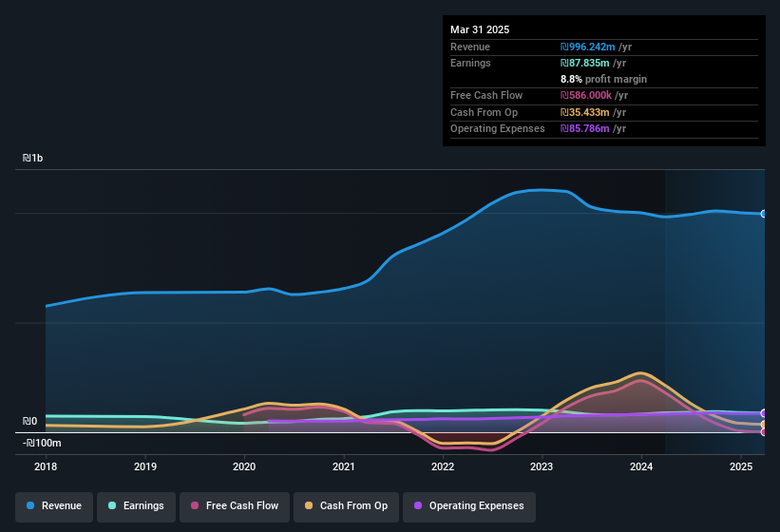Toggle the Cash From Op legend button
Screen dimensions: 780x532
(346, 506)
